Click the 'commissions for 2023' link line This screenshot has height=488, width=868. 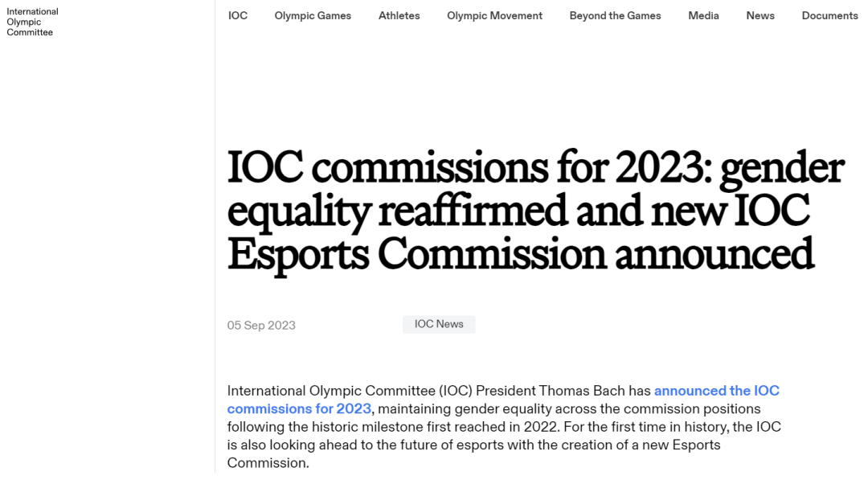[x=299, y=408]
